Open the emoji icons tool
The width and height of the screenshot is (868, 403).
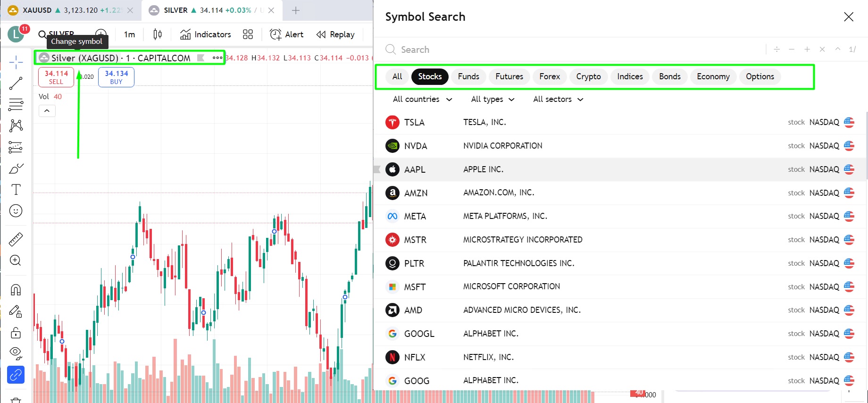[x=16, y=211]
